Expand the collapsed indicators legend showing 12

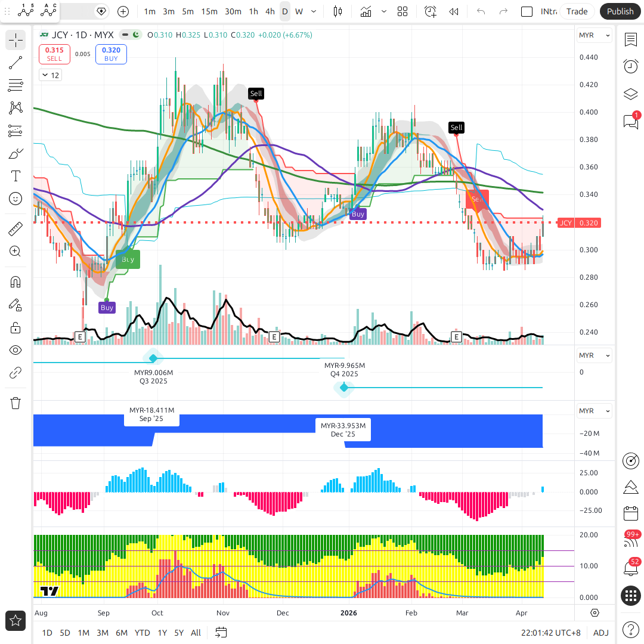[50, 75]
